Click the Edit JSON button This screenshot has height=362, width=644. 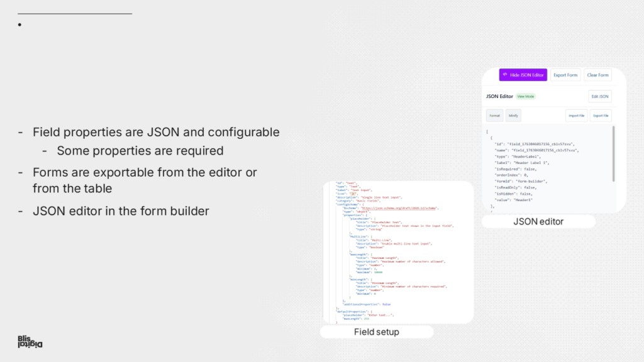click(599, 96)
